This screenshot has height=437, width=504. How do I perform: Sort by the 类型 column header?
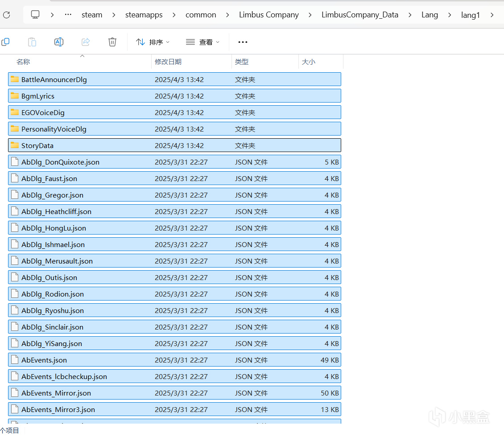(242, 62)
